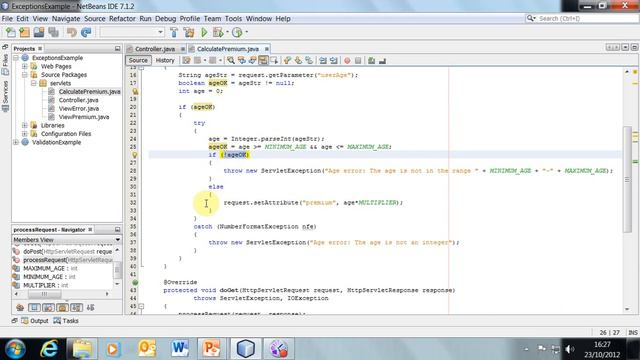Image resolution: width=640 pixels, height=360 pixels.
Task: Click the Shift Line Right icon
Action: [x=333, y=60]
